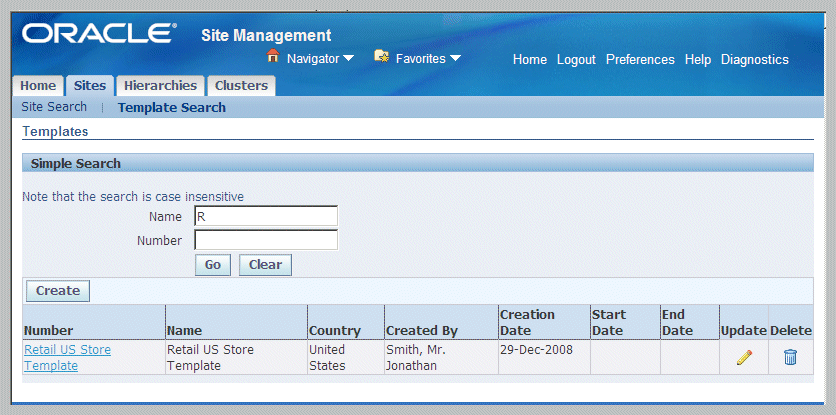Focus the Number search input field

[266, 240]
